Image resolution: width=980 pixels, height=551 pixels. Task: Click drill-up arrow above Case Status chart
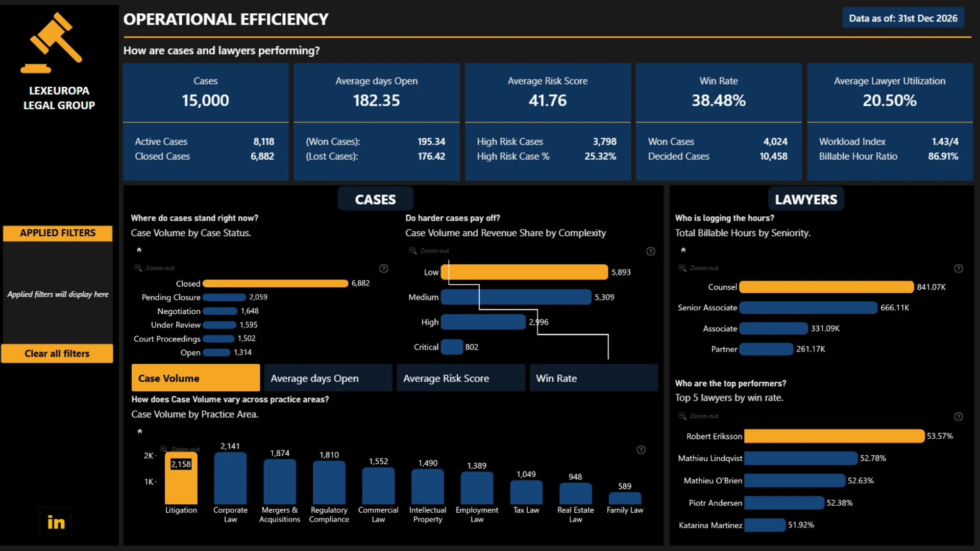coord(139,249)
